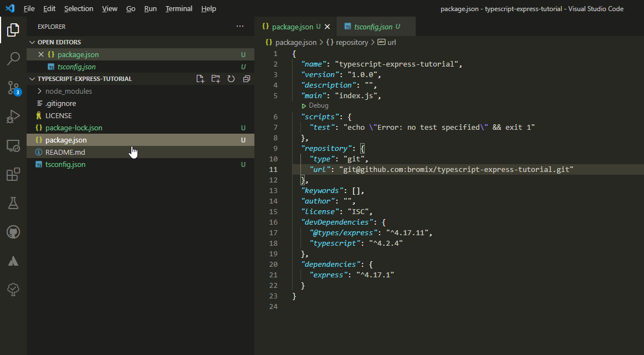
Task: Open the View menu
Action: coord(110,9)
